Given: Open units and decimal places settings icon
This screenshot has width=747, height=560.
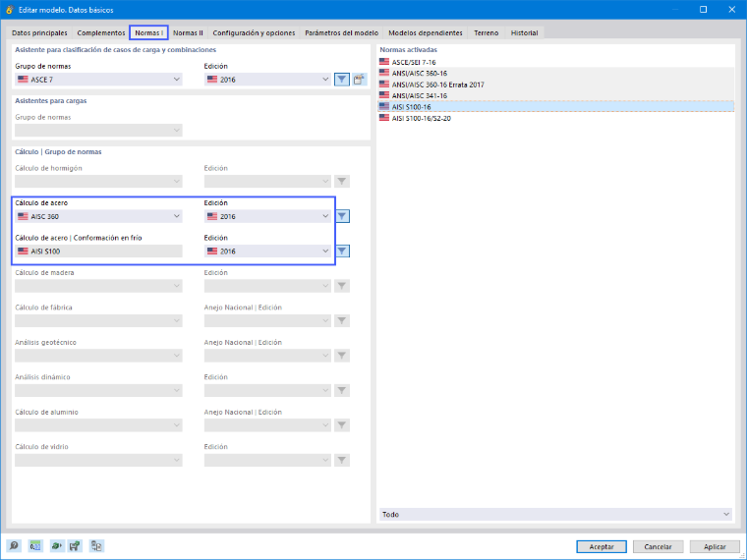Looking at the screenshot, I should click(x=35, y=545).
